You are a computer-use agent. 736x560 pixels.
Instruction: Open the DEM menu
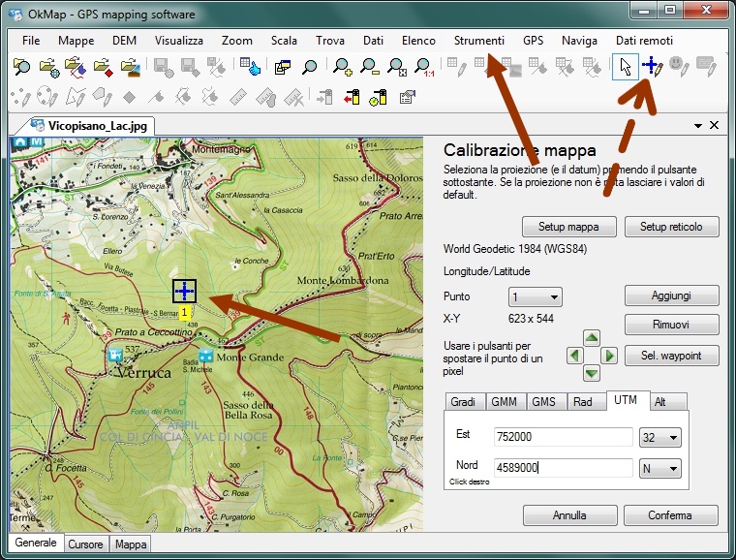coord(124,41)
